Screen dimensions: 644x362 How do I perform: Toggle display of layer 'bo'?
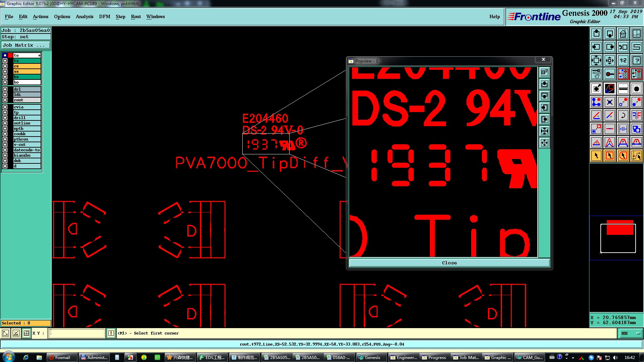click(x=5, y=82)
